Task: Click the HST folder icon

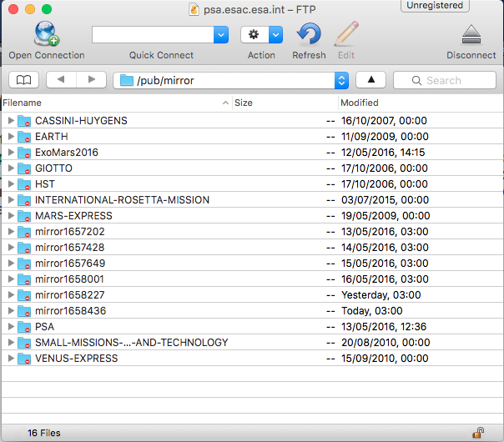Action: point(24,184)
